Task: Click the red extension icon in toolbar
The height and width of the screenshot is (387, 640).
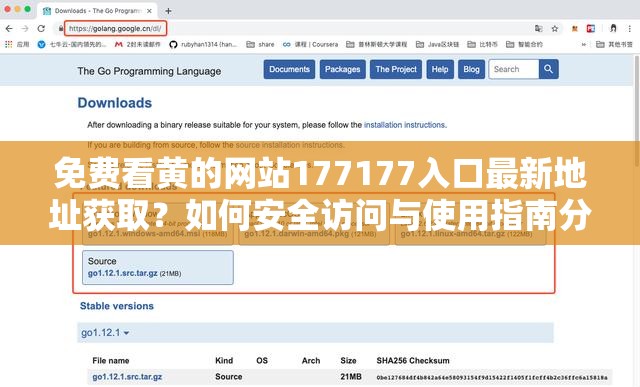Action: [x=591, y=29]
